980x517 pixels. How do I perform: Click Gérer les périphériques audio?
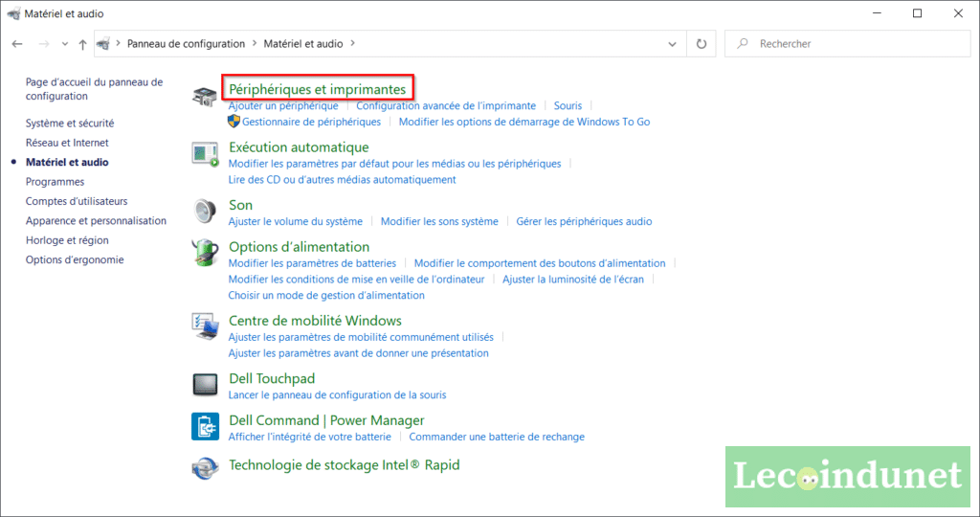point(584,221)
